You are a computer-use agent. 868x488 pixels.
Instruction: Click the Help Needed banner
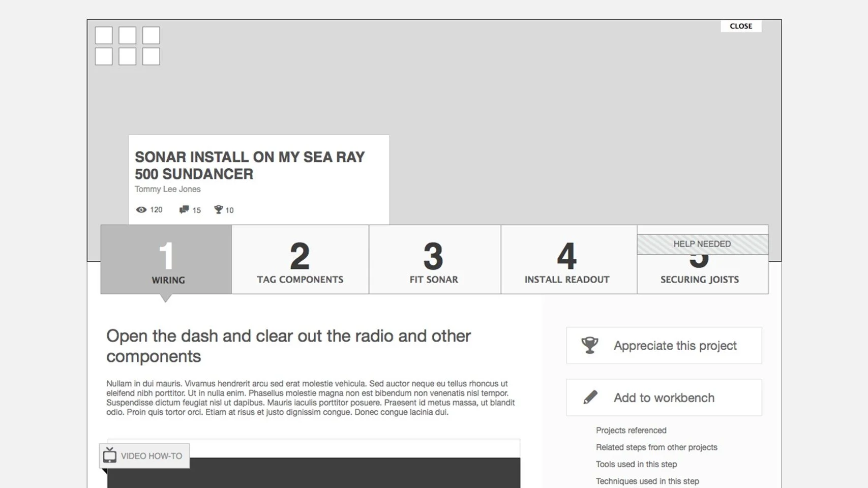tap(702, 244)
